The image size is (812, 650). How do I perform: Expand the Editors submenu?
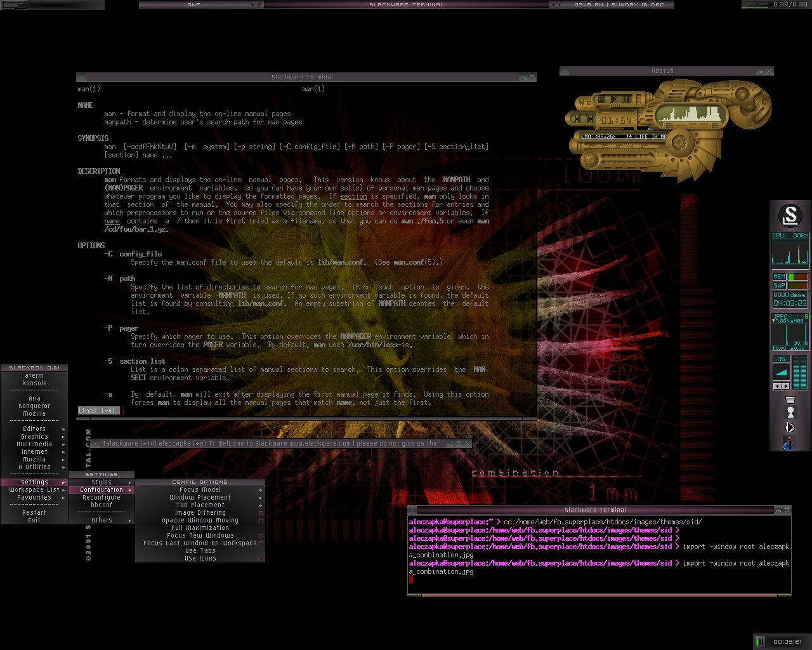pyautogui.click(x=34, y=429)
